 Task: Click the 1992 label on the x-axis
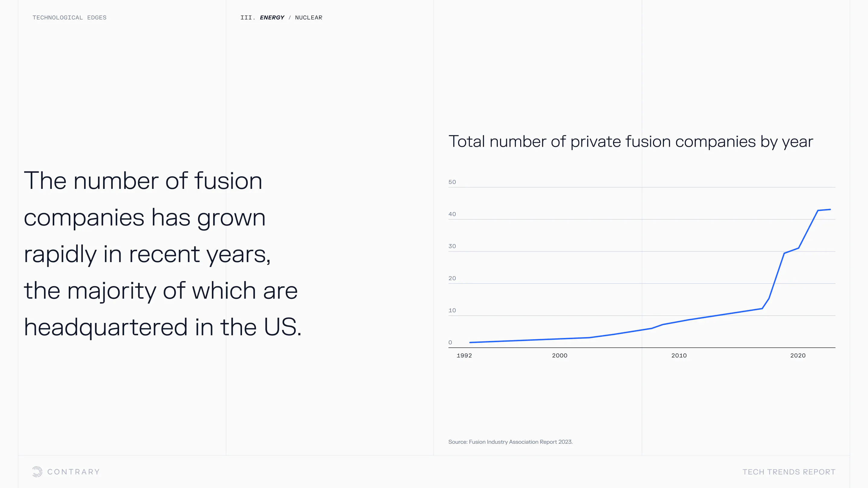pos(464,356)
